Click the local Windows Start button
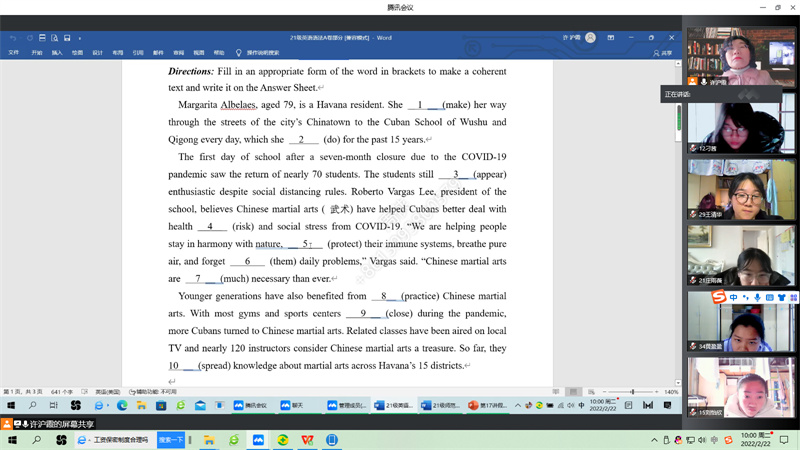Screen dimensions: 800x450 (x=12, y=440)
